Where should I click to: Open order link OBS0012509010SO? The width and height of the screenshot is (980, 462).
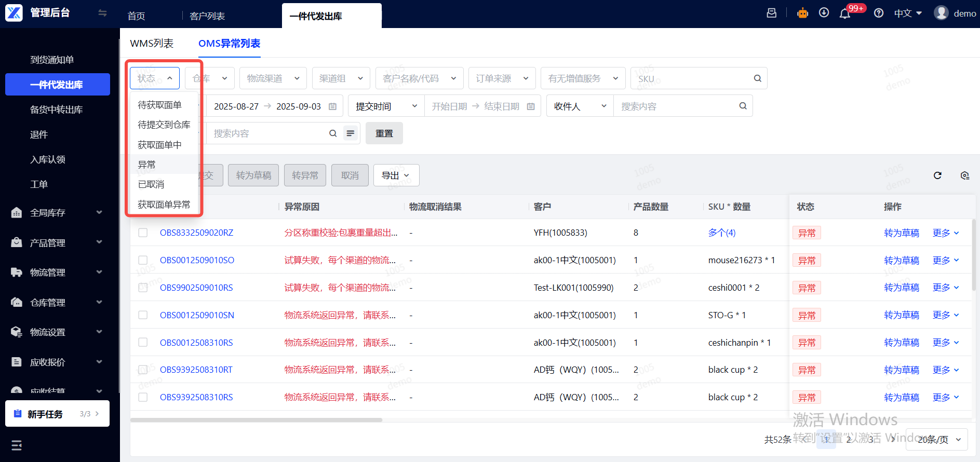pyautogui.click(x=197, y=260)
